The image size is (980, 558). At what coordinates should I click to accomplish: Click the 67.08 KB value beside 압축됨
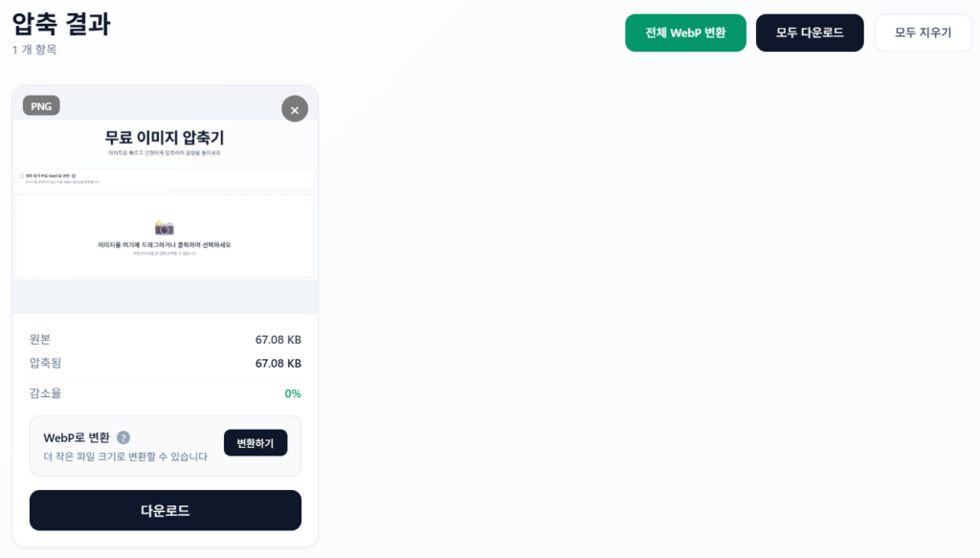coord(278,364)
